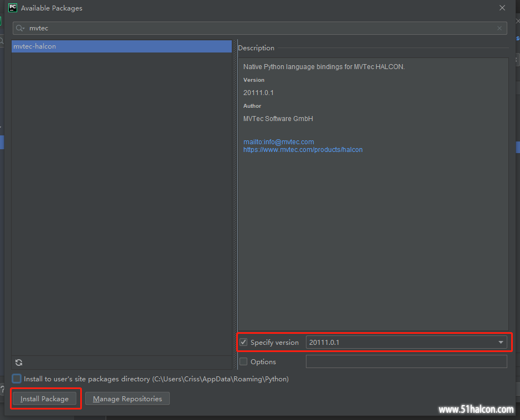
Task: Click the Author heading in description
Action: coord(252,106)
